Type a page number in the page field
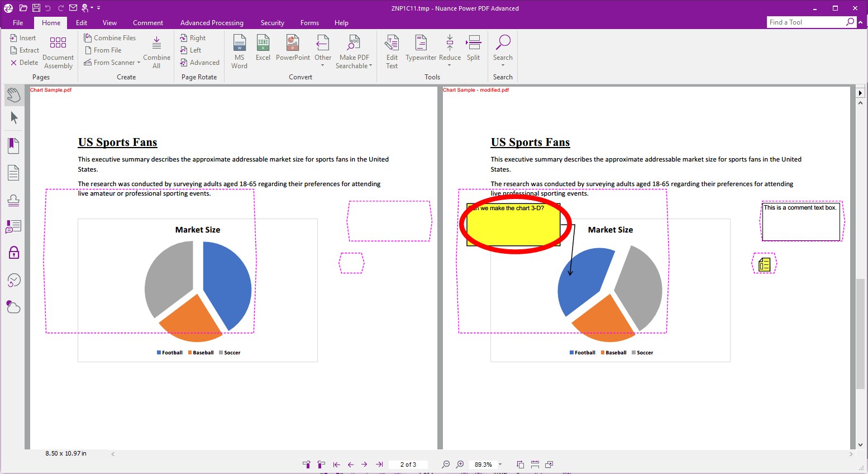The height and width of the screenshot is (474, 868). point(408,464)
